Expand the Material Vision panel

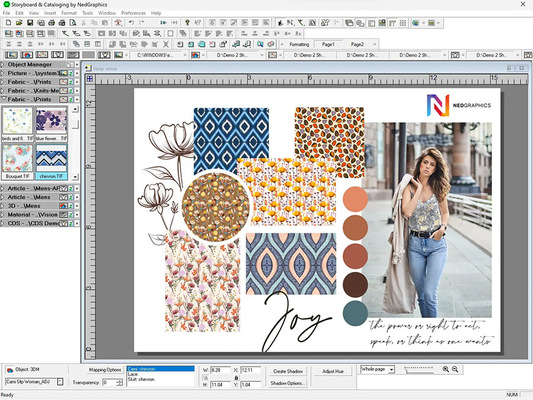(x=3, y=215)
